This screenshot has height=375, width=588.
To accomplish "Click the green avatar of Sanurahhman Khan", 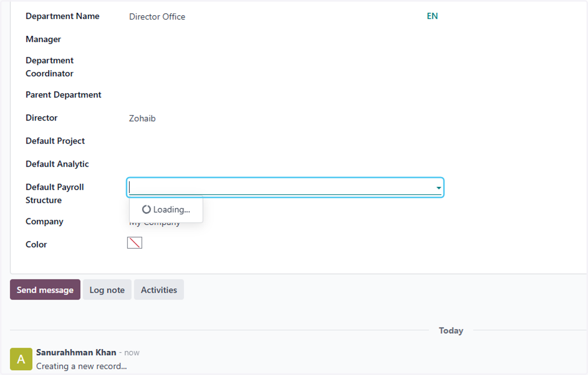I will [21, 359].
